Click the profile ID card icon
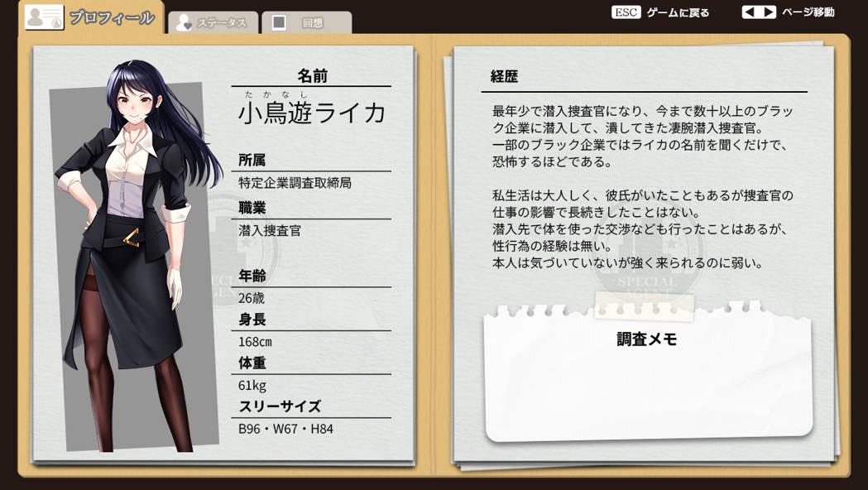 (x=44, y=17)
